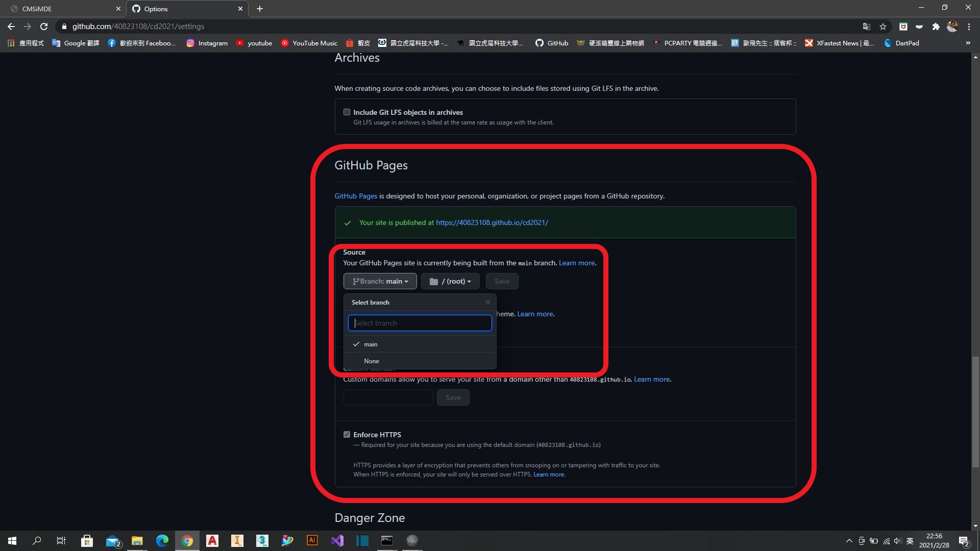Open Facebook bookmark
Viewport: 980px width, 551px height.
coord(141,43)
